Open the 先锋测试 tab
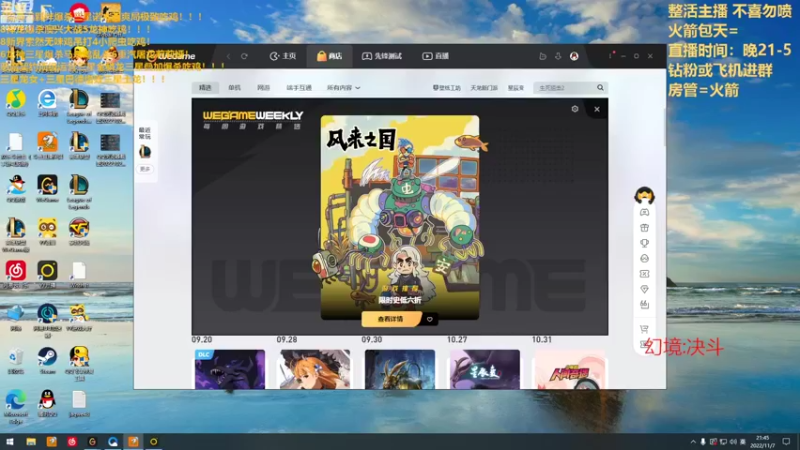 (382, 56)
